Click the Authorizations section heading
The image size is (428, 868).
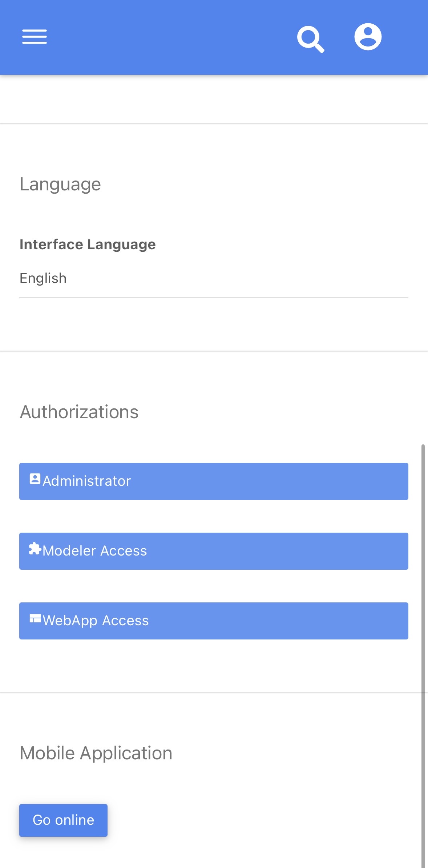[x=79, y=412]
